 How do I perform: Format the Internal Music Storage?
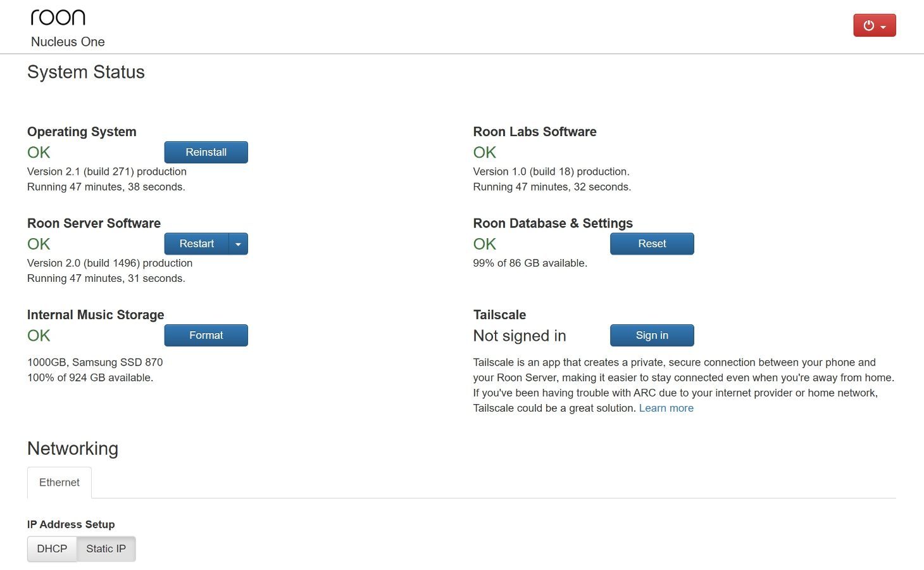(x=206, y=336)
